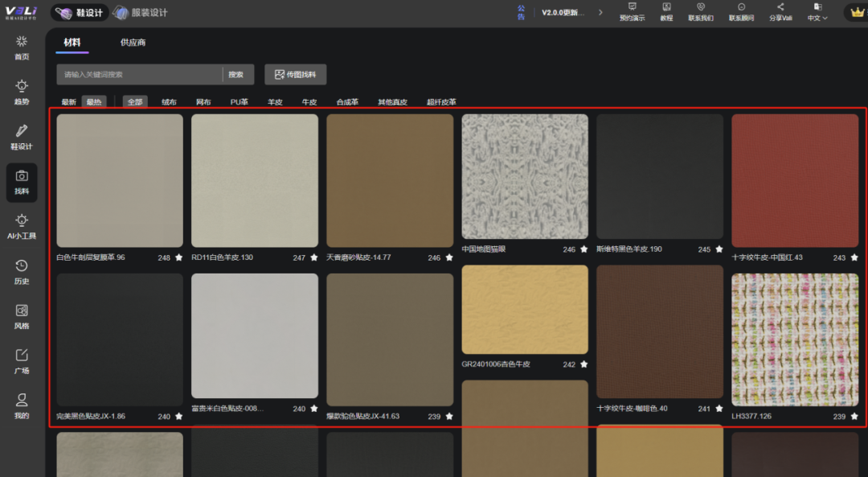
Task: Star the 斯维特黑色羊皮.190 material
Action: 719,249
